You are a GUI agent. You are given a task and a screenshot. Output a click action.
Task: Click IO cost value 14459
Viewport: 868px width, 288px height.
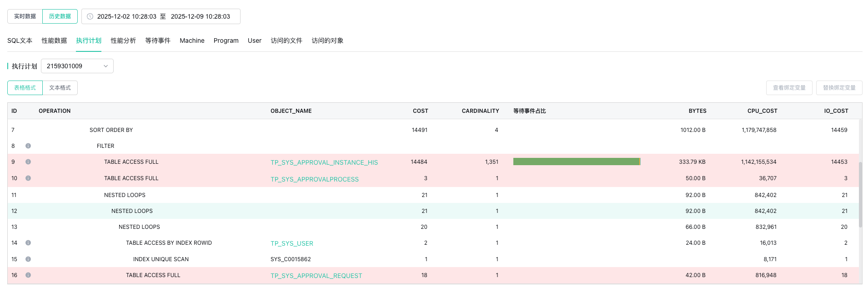point(839,130)
